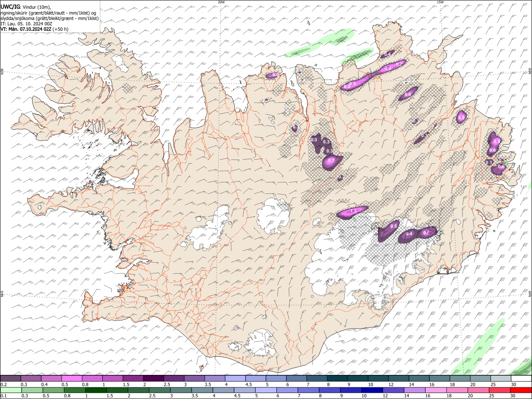This screenshot has width=532, height=399.
Task: Select bottom-row pale green swatch at 0.1
Action: [x=11, y=390]
